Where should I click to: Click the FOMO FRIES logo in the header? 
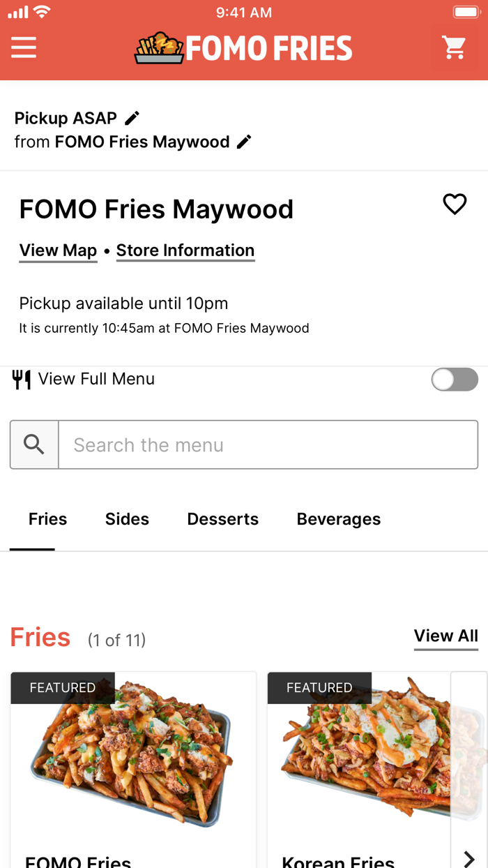243,47
